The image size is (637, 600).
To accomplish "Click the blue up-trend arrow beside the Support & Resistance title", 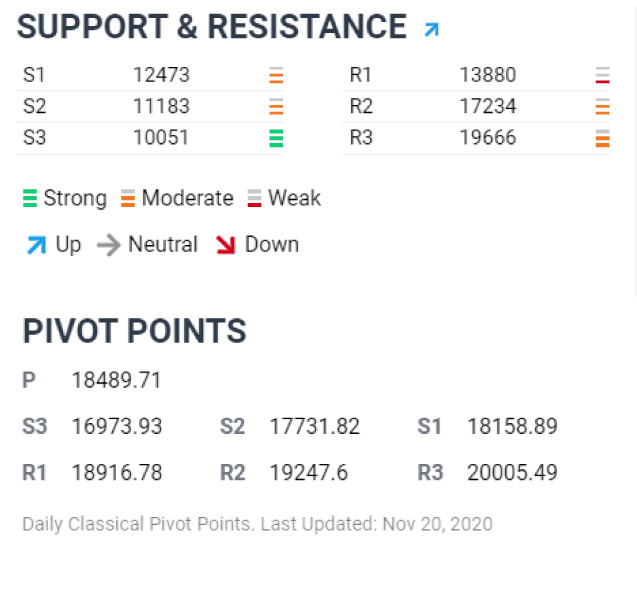I will click(x=431, y=30).
